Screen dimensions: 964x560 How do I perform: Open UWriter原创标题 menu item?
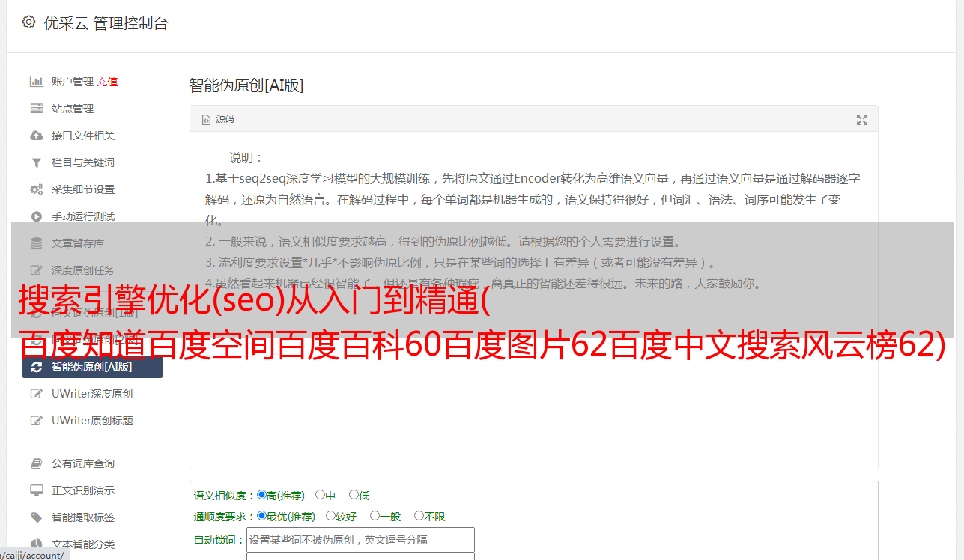[x=92, y=421]
